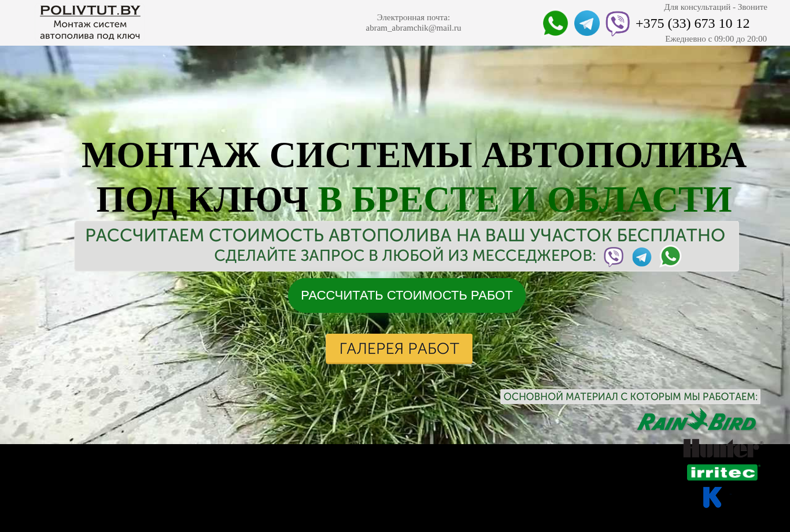Click the blue K brand logo
The width and height of the screenshot is (790, 532).
713,497
